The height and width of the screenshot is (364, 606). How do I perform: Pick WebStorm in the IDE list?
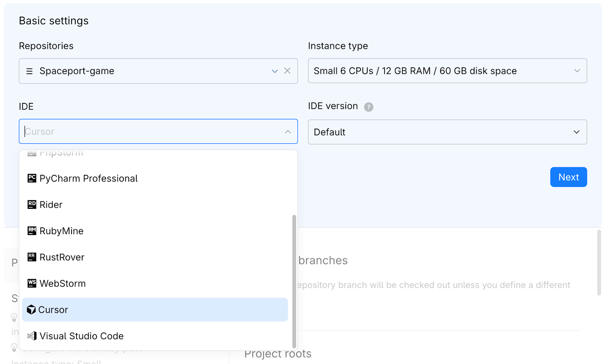(x=62, y=283)
